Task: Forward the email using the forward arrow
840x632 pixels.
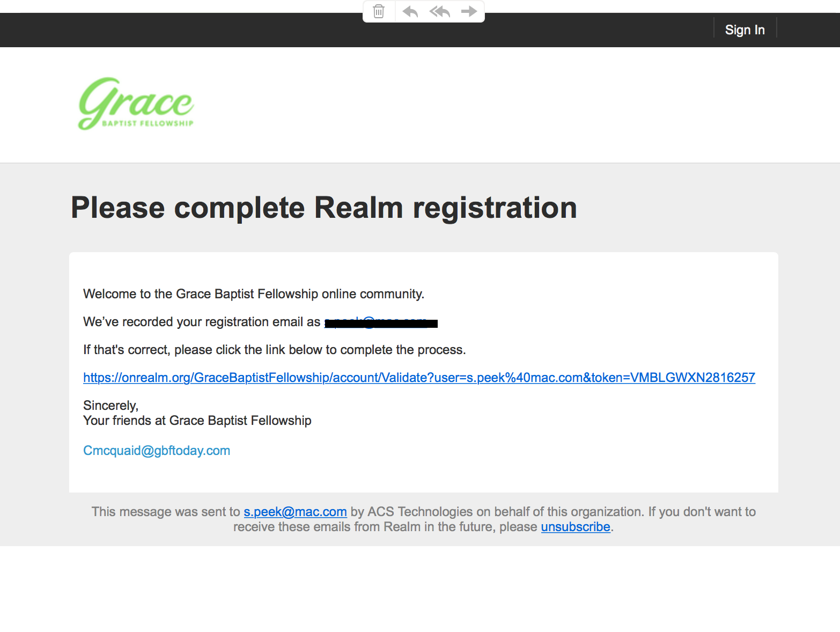Action: point(469,11)
